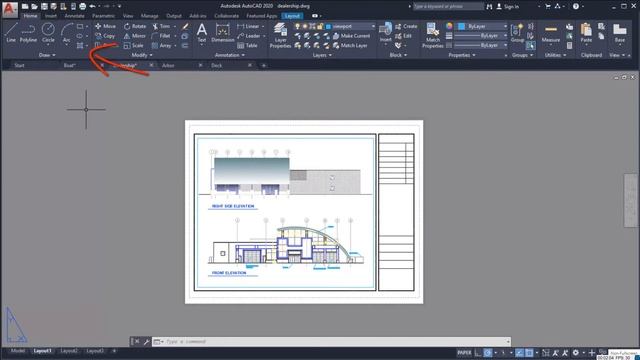The height and width of the screenshot is (360, 640).
Task: Click Match Properties tool
Action: pos(433,35)
